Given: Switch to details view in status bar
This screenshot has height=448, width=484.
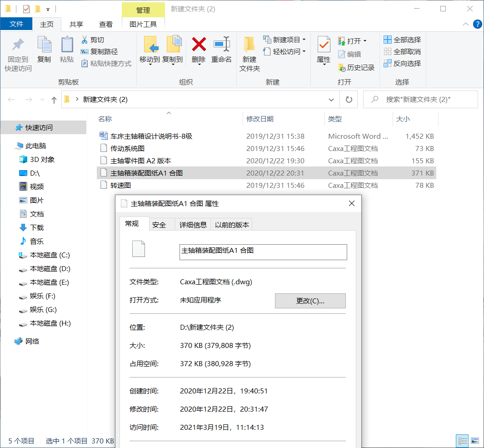Looking at the screenshot, I should click(x=463, y=441).
